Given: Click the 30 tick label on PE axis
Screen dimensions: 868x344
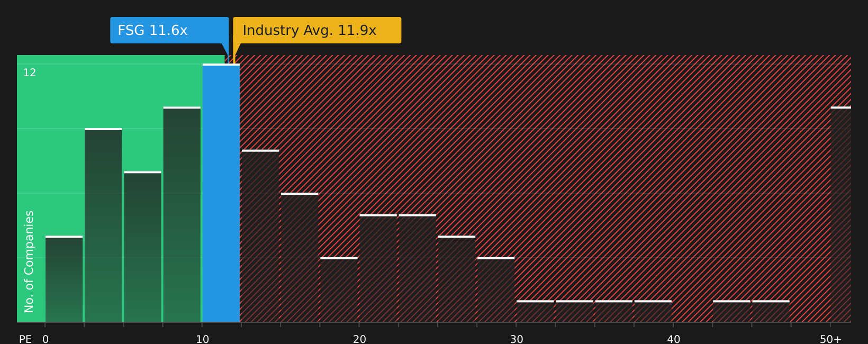Looking at the screenshot, I should coord(517,339).
